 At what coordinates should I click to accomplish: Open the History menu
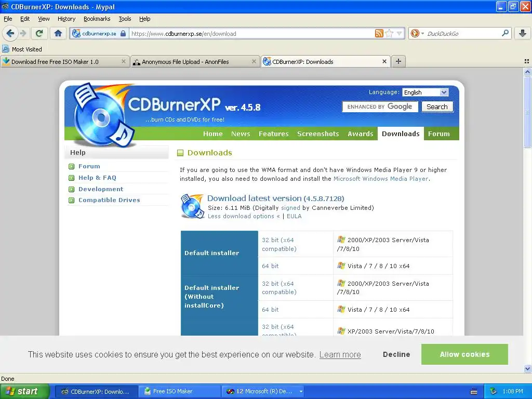point(66,19)
